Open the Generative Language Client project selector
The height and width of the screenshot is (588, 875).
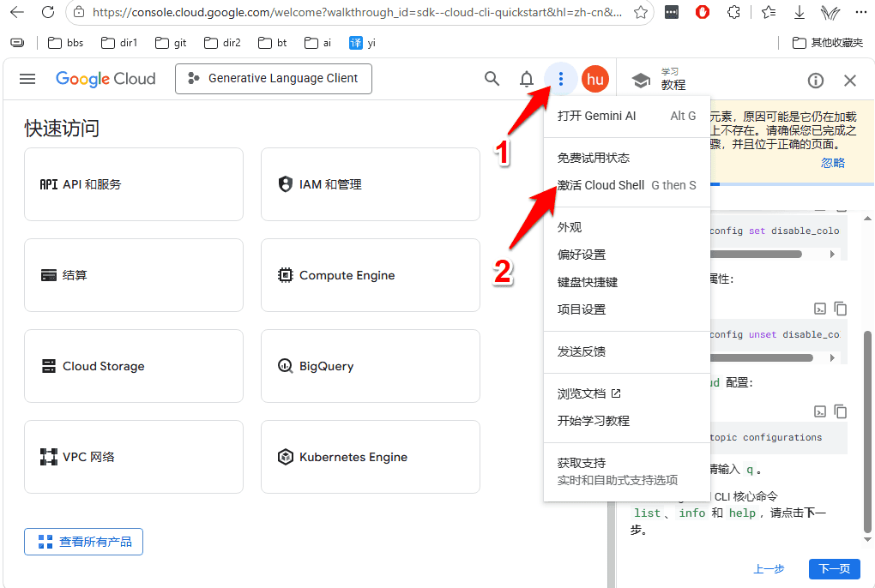pyautogui.click(x=274, y=79)
